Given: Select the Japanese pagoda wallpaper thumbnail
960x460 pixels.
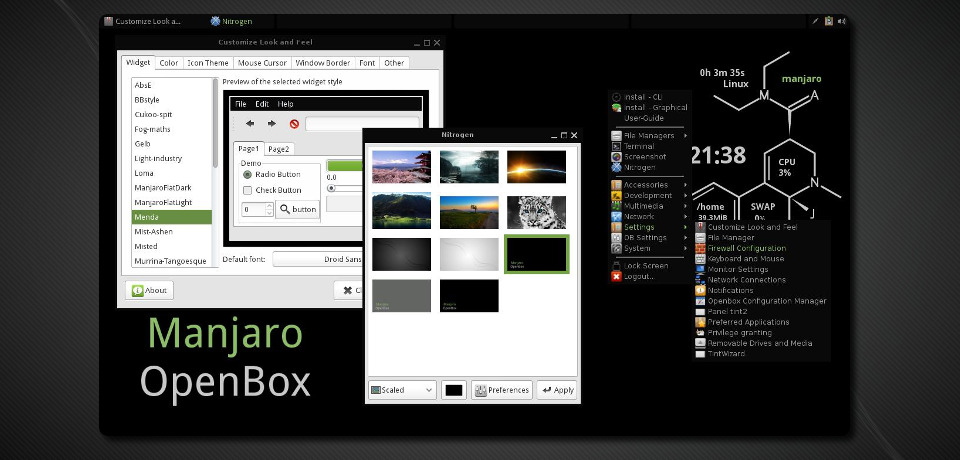Looking at the screenshot, I should coord(401,167).
